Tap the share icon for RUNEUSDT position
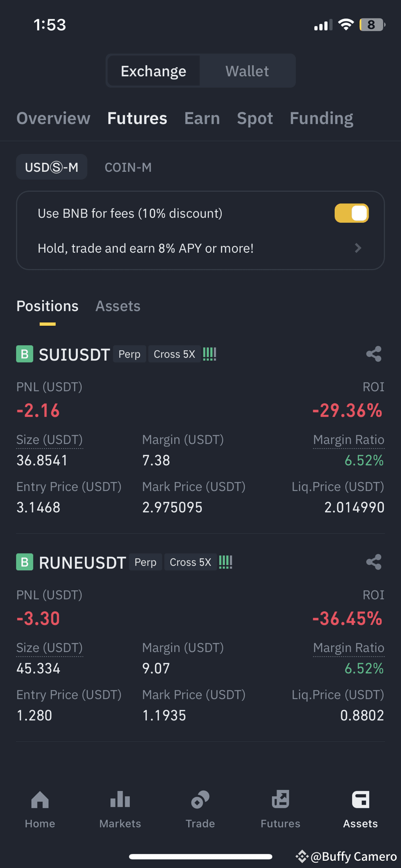Image resolution: width=401 pixels, height=868 pixels. (373, 562)
